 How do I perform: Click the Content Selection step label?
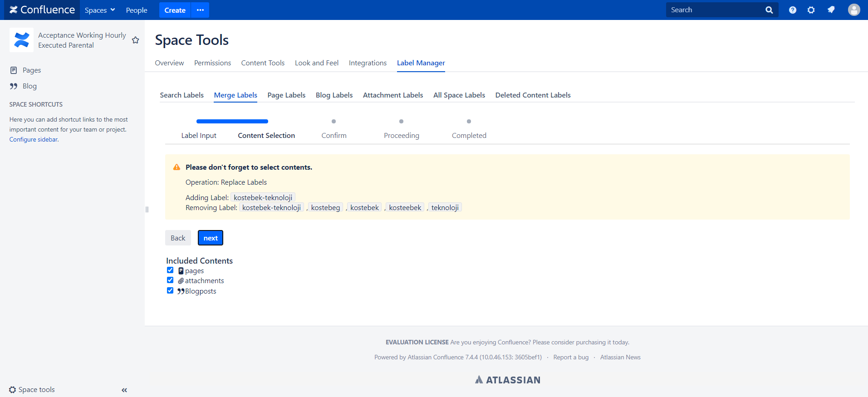tap(266, 136)
